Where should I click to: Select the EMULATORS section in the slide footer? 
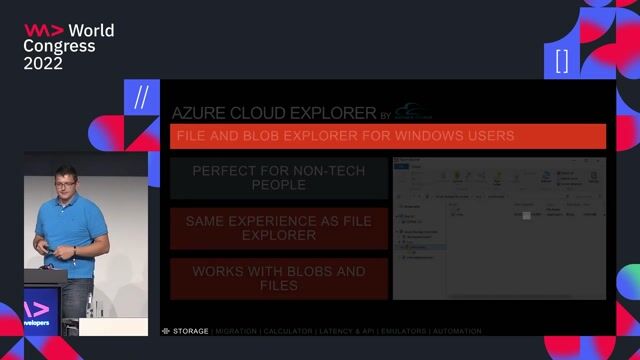(403, 331)
